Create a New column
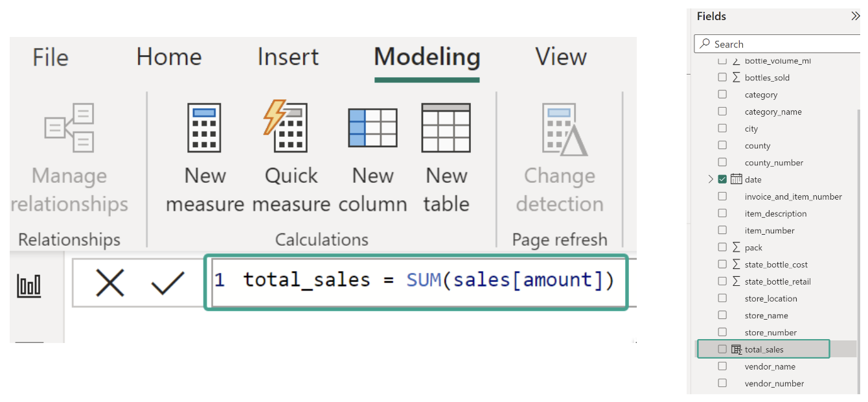 pyautogui.click(x=373, y=128)
